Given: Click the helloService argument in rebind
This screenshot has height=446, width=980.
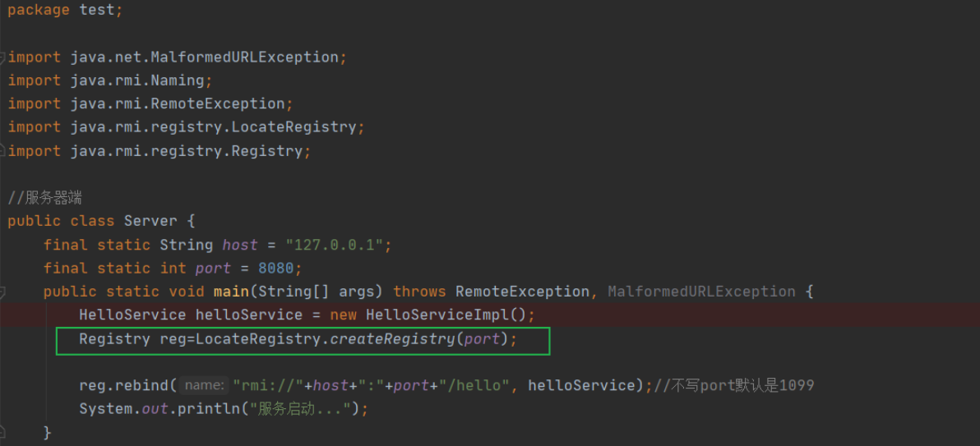Looking at the screenshot, I should [581, 385].
